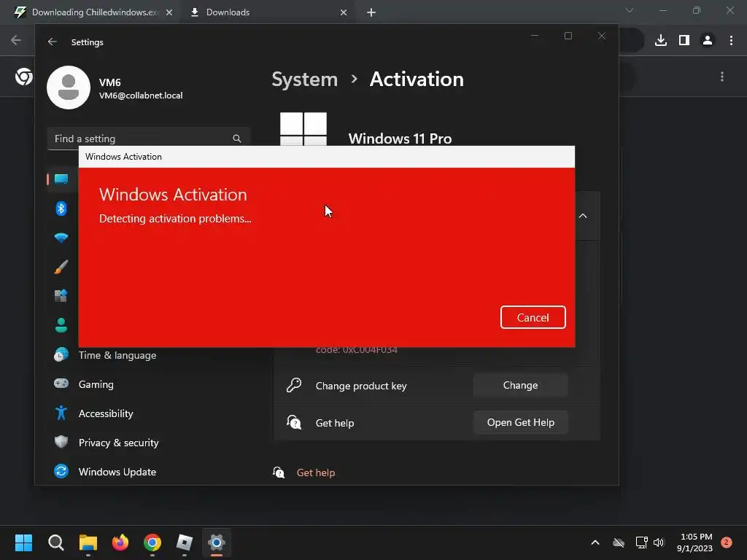747x560 pixels.
Task: Open a new browser tab
Action: click(x=371, y=12)
